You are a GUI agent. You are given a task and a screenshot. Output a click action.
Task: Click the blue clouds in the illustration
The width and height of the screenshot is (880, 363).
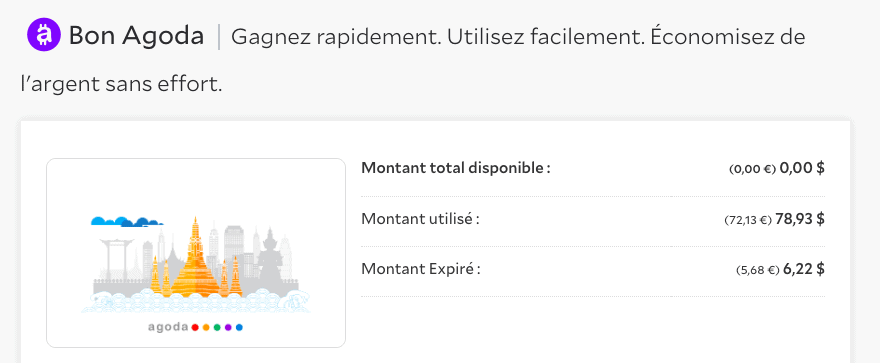click(x=127, y=222)
